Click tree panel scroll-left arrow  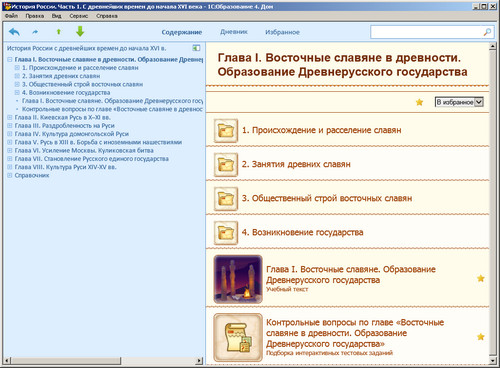7,360
